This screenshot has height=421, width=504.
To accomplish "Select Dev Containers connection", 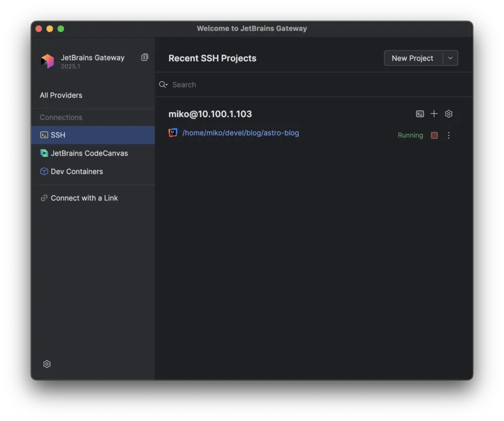I will [x=93, y=172].
